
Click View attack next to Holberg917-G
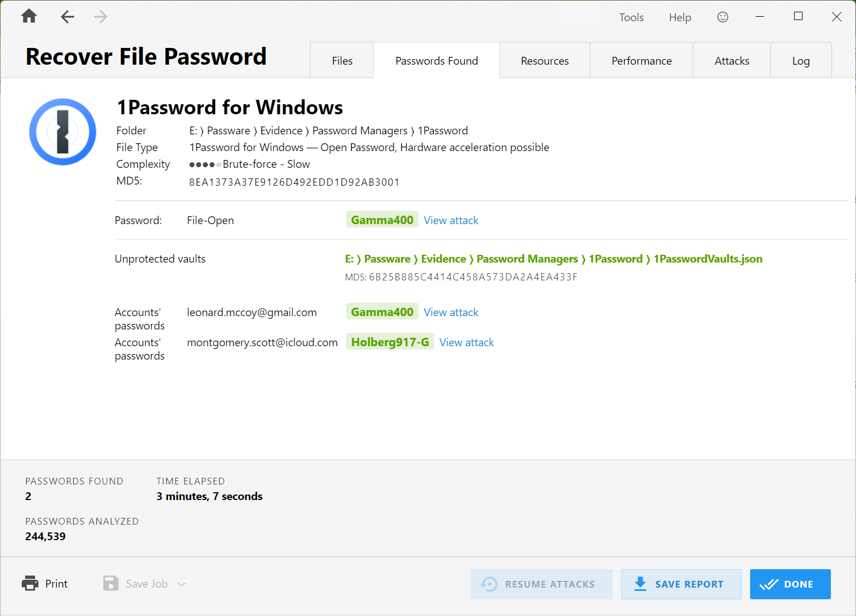pos(466,342)
